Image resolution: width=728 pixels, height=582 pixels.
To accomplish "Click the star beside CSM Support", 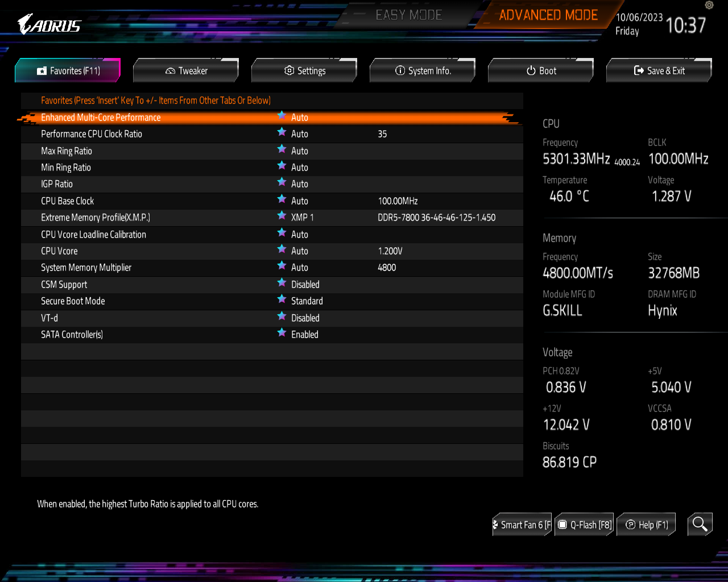I will pyautogui.click(x=282, y=282).
